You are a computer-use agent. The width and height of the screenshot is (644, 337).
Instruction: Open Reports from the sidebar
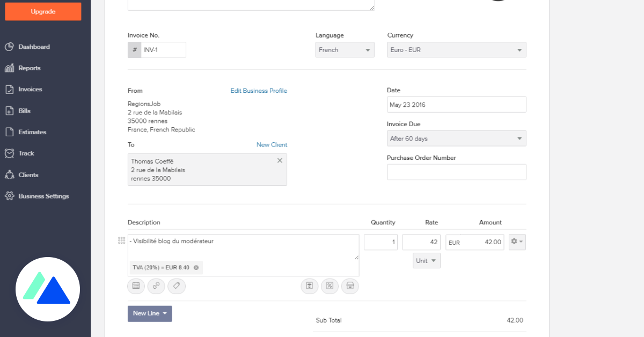30,68
